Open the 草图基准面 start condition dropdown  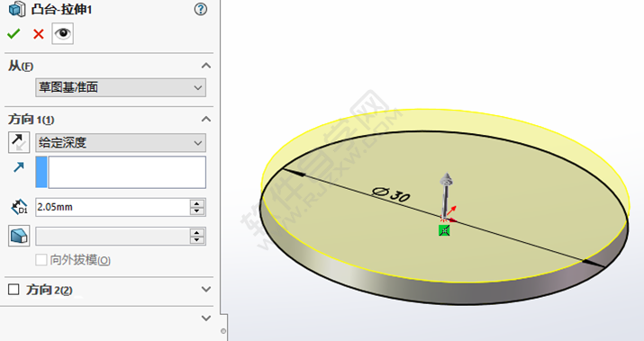pyautogui.click(x=121, y=87)
